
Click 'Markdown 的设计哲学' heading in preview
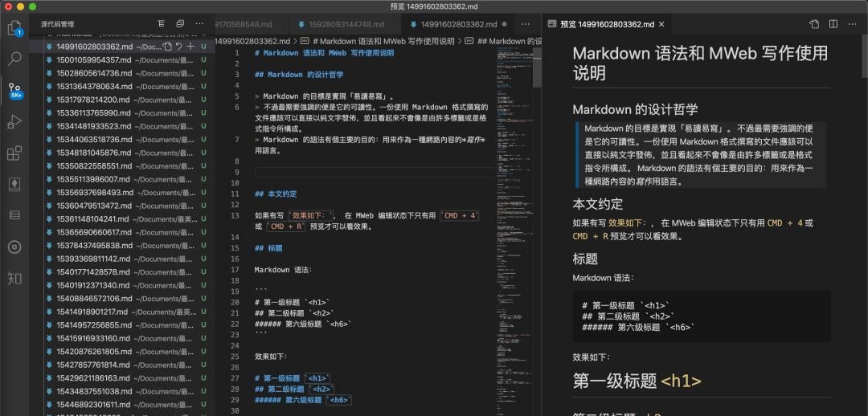coord(635,109)
